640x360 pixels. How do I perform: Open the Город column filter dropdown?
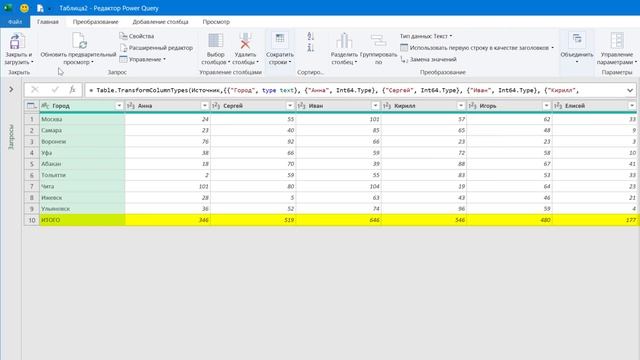click(119, 106)
